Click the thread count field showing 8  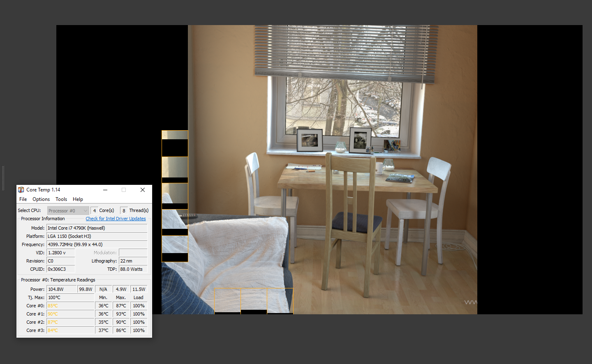pyautogui.click(x=124, y=211)
